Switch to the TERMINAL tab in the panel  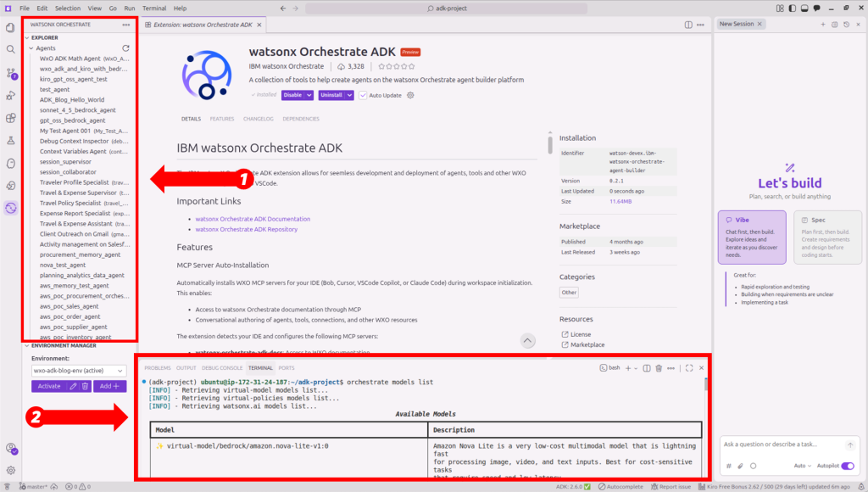[x=260, y=368]
